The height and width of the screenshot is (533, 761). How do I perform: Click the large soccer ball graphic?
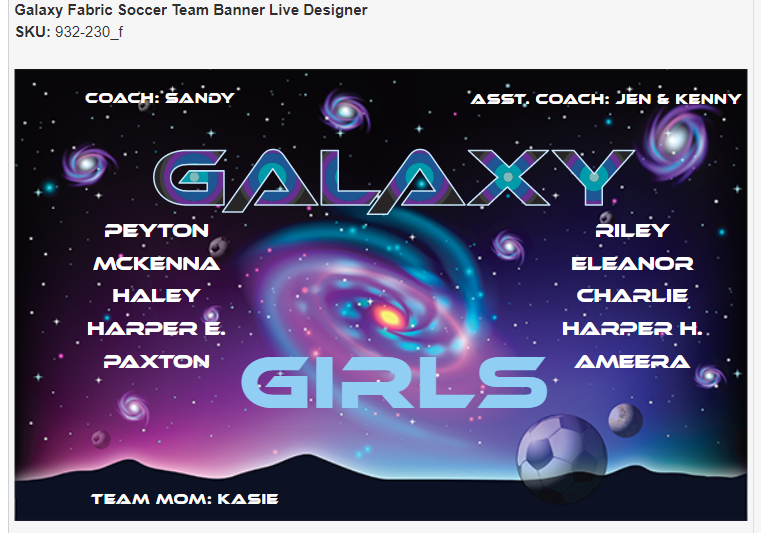coord(562,460)
